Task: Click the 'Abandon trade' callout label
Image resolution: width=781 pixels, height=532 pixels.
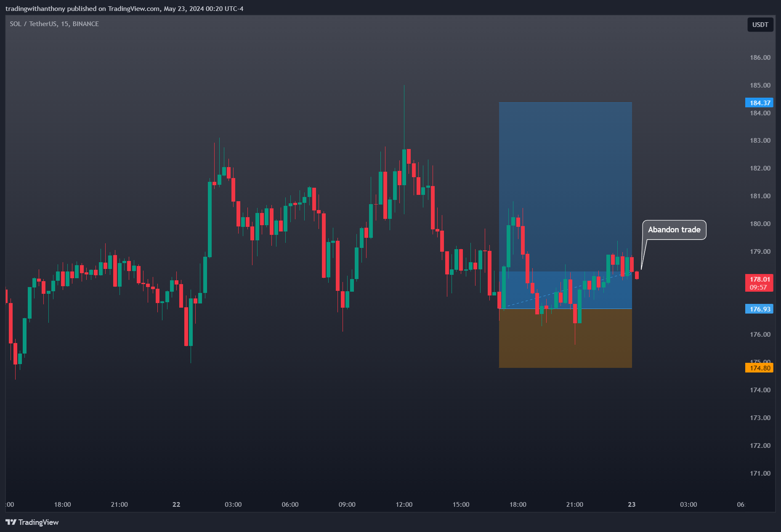Action: (x=674, y=230)
